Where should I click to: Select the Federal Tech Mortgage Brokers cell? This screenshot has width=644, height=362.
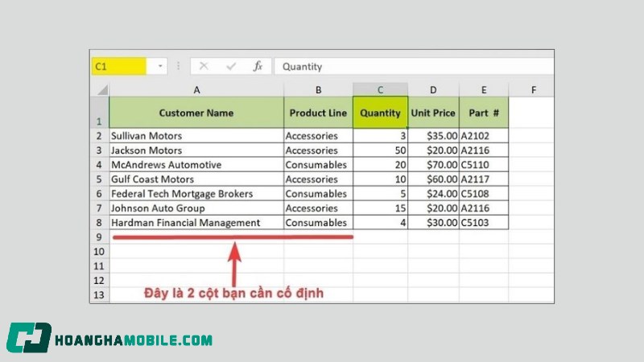[196, 194]
